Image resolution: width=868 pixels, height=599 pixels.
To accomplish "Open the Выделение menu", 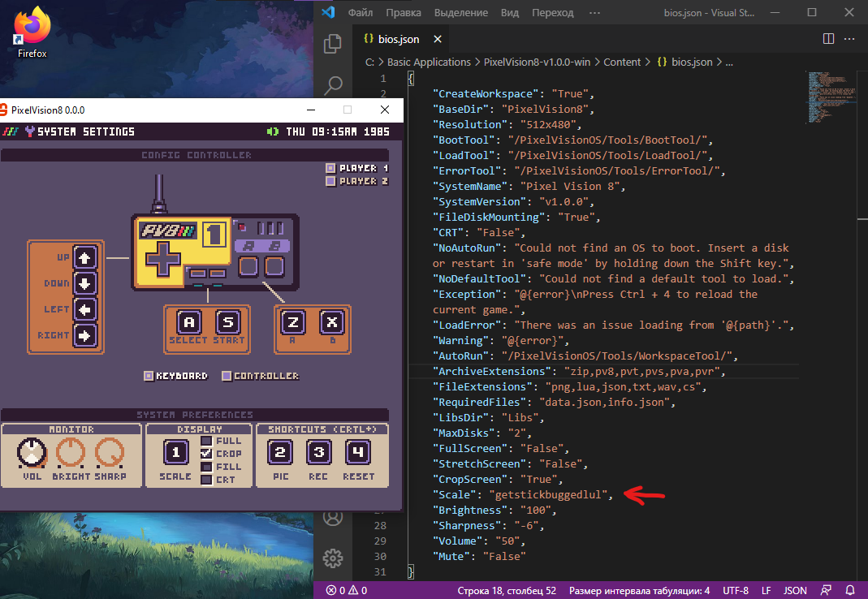I will pyautogui.click(x=461, y=12).
